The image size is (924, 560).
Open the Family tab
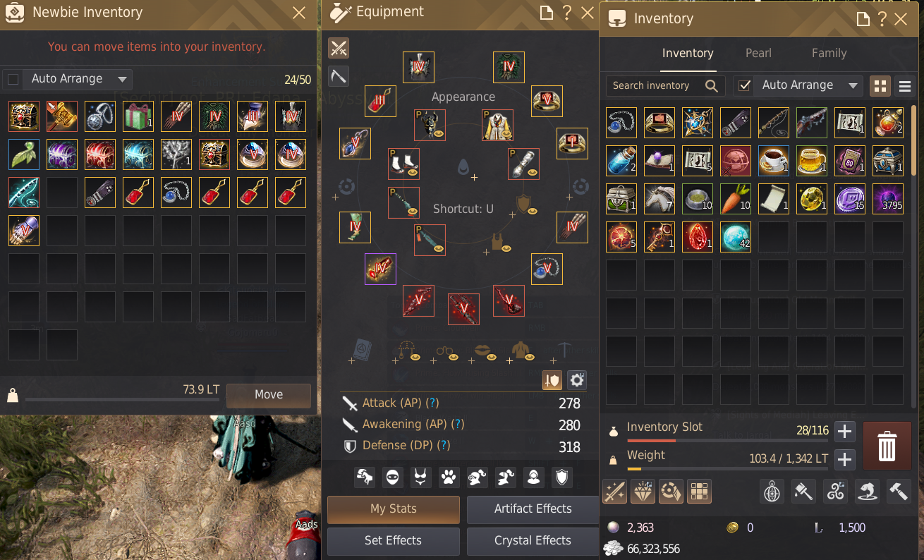[x=829, y=53]
